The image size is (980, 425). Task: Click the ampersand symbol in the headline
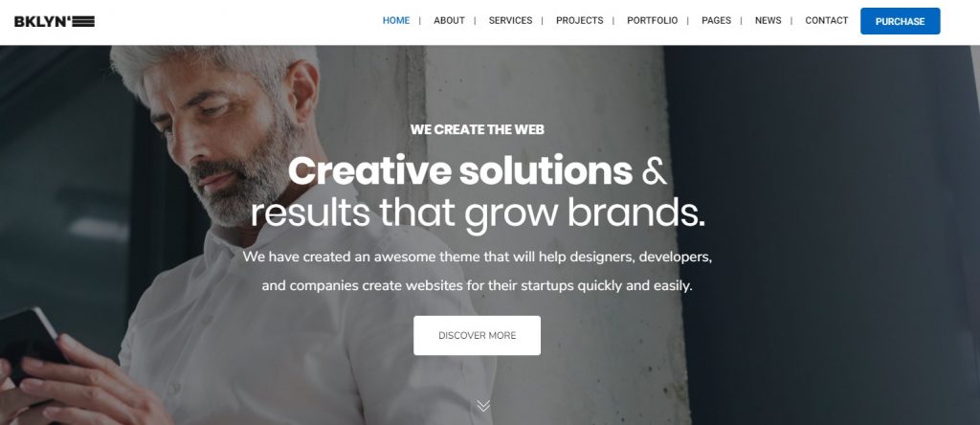point(654,171)
